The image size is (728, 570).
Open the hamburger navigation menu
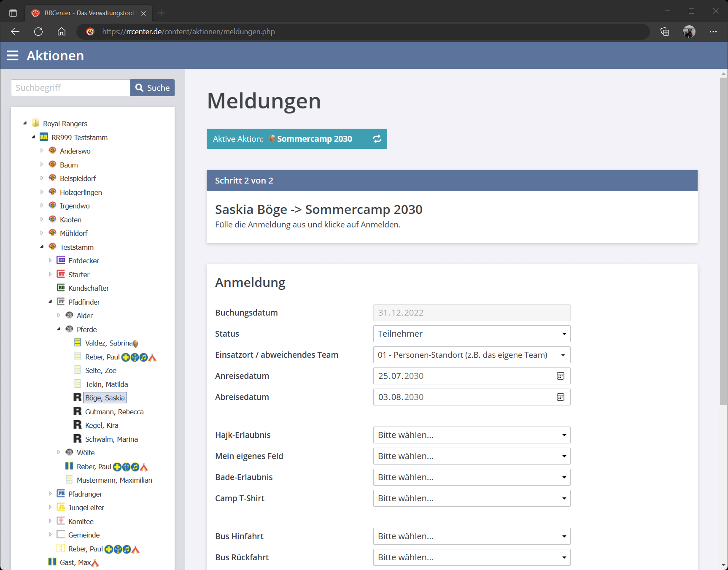tap(13, 56)
